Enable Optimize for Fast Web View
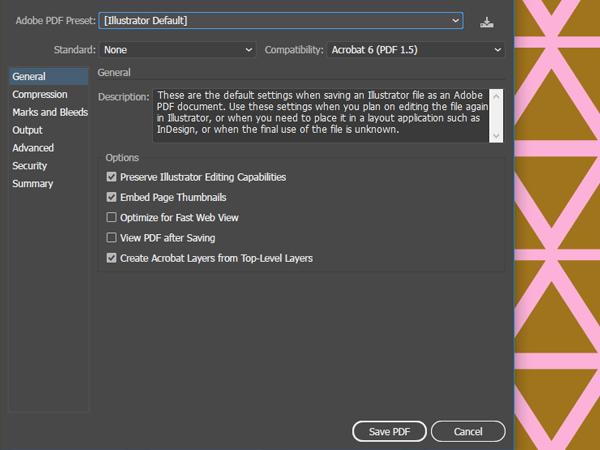This screenshot has width=600, height=450. pyautogui.click(x=111, y=217)
